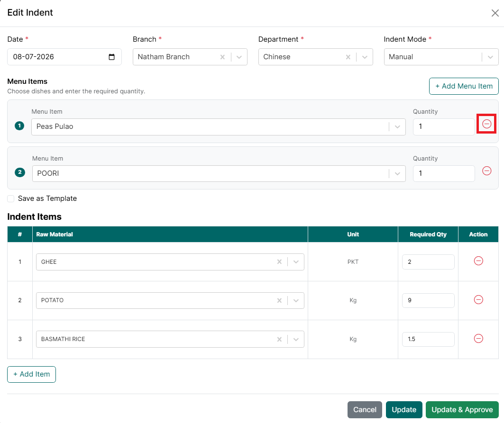504x423 pixels.
Task: Edit the required qty for POTATO
Action: [x=428, y=300]
